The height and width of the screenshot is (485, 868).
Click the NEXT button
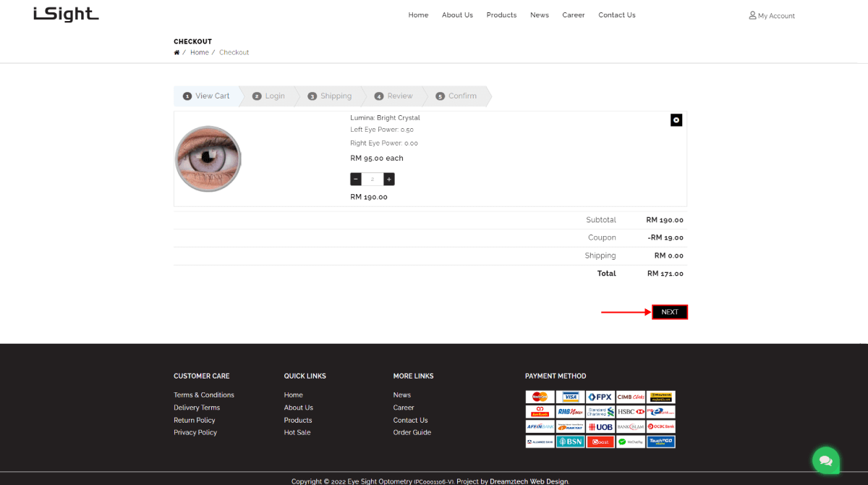pos(670,312)
